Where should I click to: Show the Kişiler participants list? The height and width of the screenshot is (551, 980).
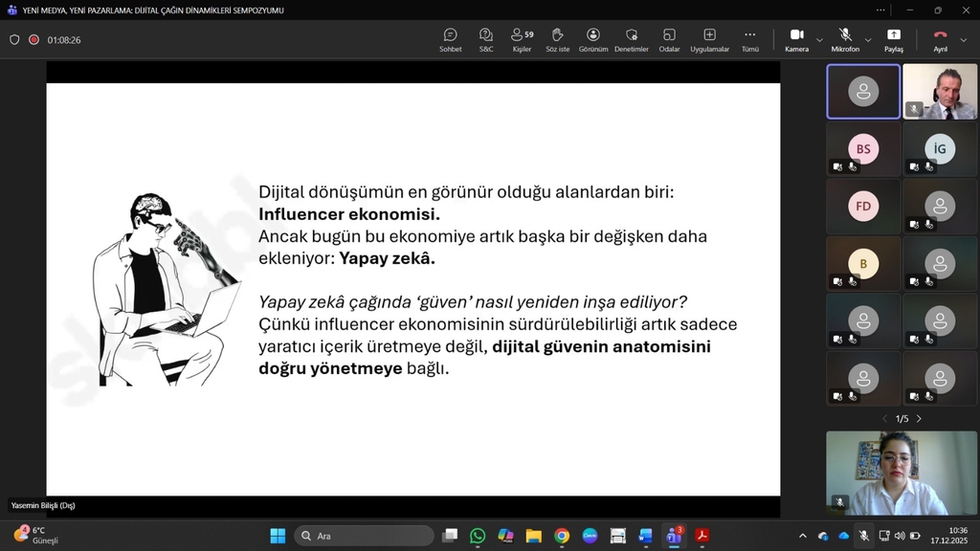[522, 39]
